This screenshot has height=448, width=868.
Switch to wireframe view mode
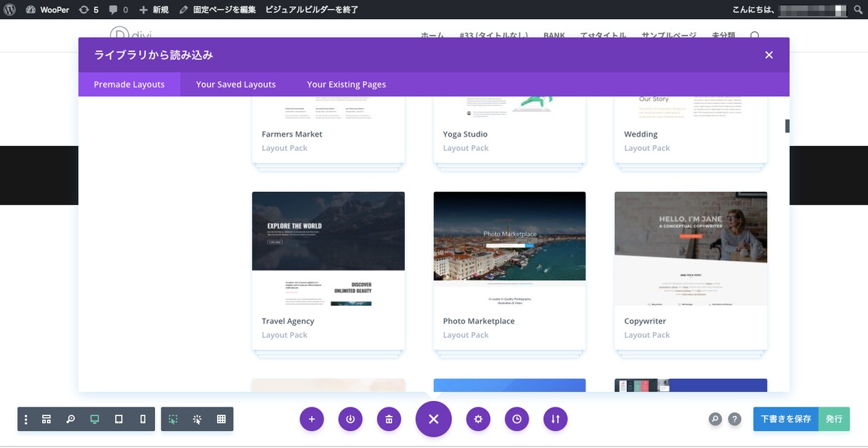pos(46,420)
